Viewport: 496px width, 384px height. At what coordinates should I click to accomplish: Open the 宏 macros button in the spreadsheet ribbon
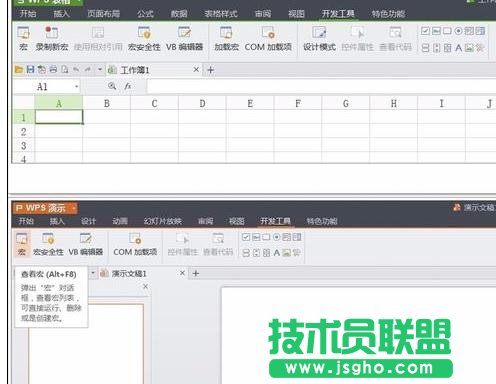23,39
